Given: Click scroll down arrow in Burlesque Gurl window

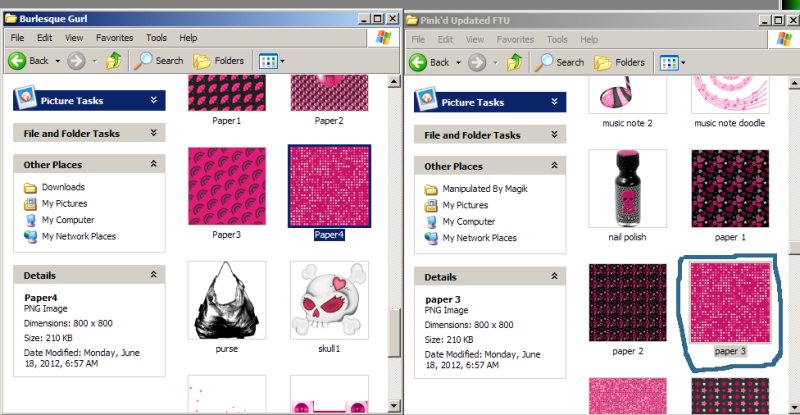Looking at the screenshot, I should coord(393,406).
